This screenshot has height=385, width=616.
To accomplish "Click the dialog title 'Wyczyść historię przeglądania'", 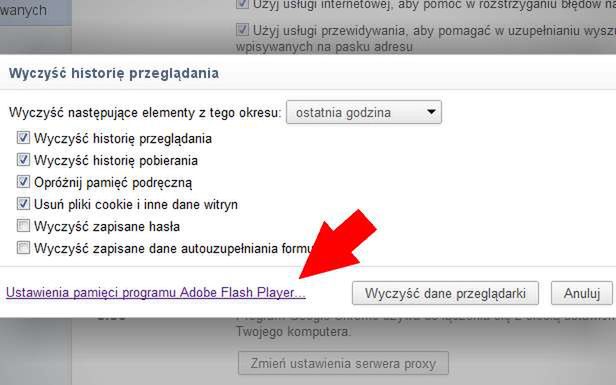I will point(114,73).
